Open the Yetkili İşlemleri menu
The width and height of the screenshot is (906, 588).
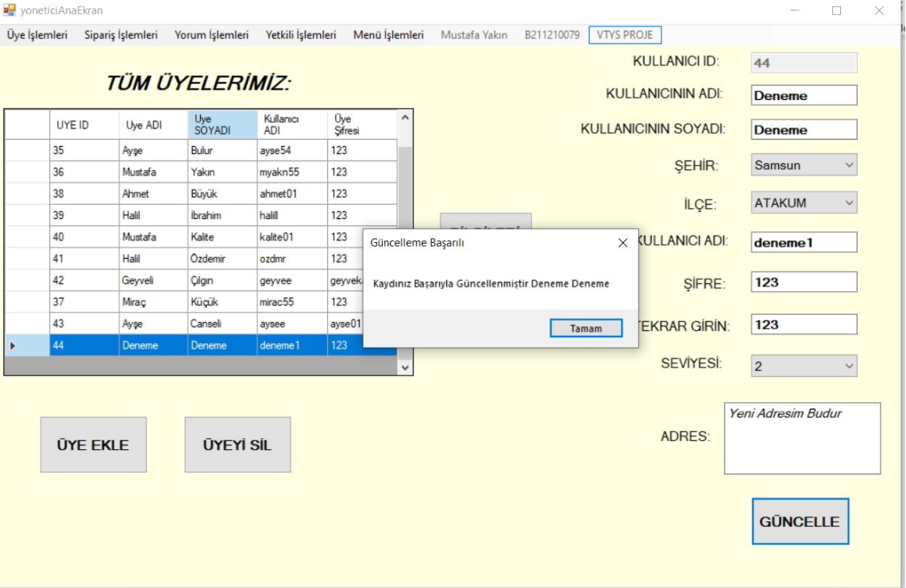point(301,35)
